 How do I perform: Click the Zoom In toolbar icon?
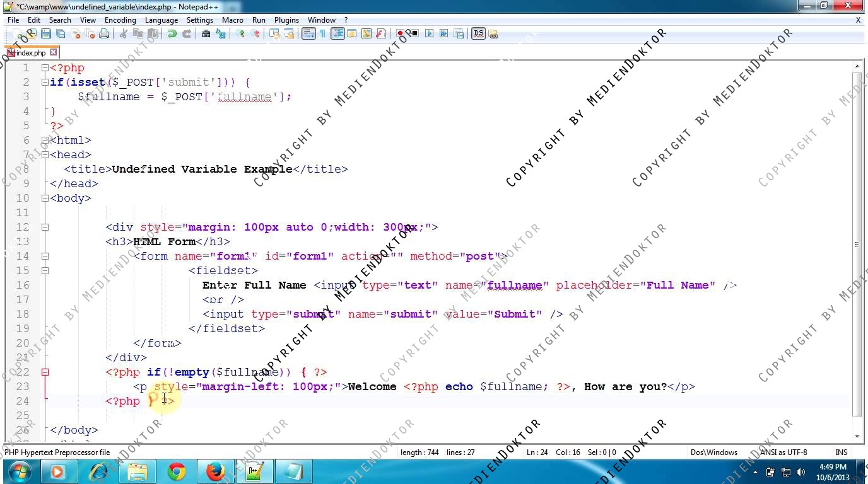[x=240, y=34]
